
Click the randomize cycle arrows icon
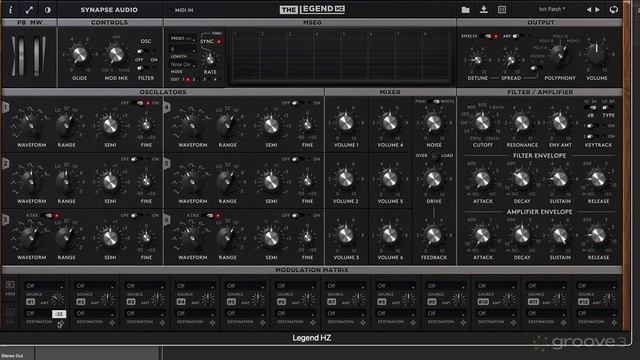[x=613, y=9]
